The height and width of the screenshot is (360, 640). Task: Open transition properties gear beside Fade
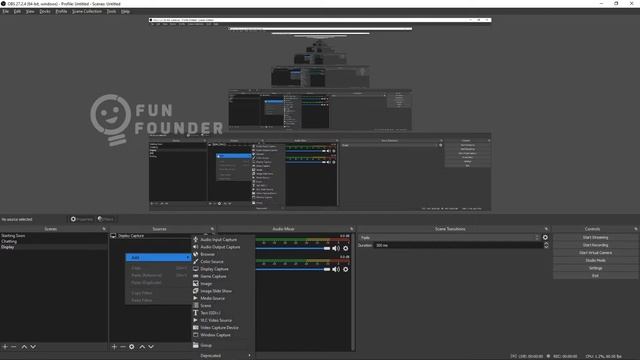pos(545,237)
